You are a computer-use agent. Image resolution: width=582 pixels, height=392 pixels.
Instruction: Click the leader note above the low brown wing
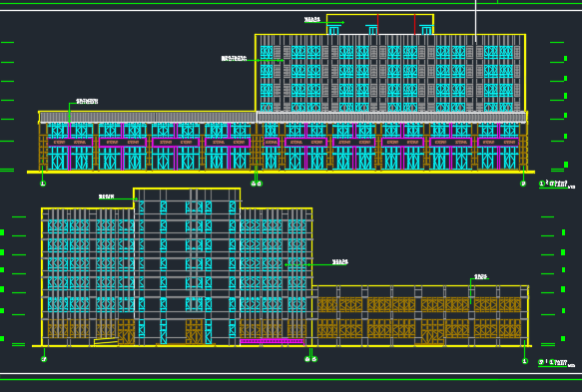[x=480, y=276]
